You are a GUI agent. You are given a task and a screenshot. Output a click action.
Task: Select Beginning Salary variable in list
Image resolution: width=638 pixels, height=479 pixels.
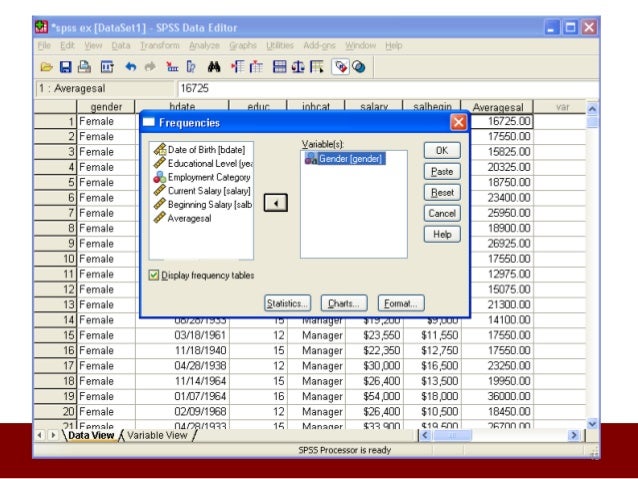pyautogui.click(x=203, y=205)
